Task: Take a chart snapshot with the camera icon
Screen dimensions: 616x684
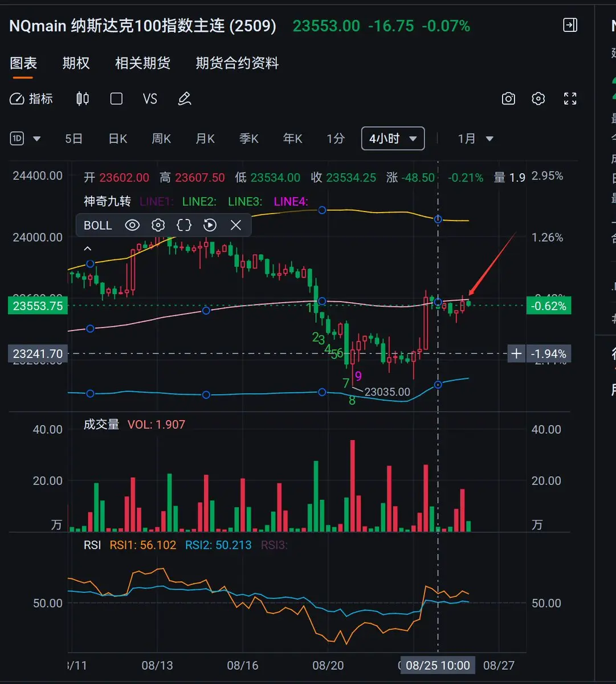Action: click(508, 99)
